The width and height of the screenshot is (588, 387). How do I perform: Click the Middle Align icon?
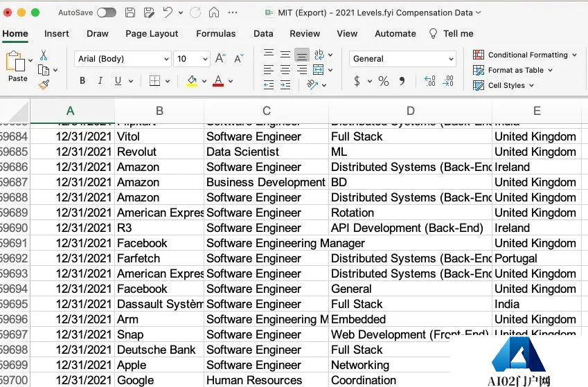click(285, 55)
